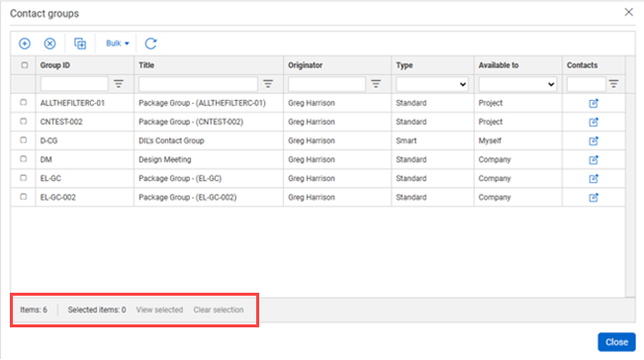This screenshot has width=644, height=360.
Task: Click the Title filter text field
Action: click(198, 84)
